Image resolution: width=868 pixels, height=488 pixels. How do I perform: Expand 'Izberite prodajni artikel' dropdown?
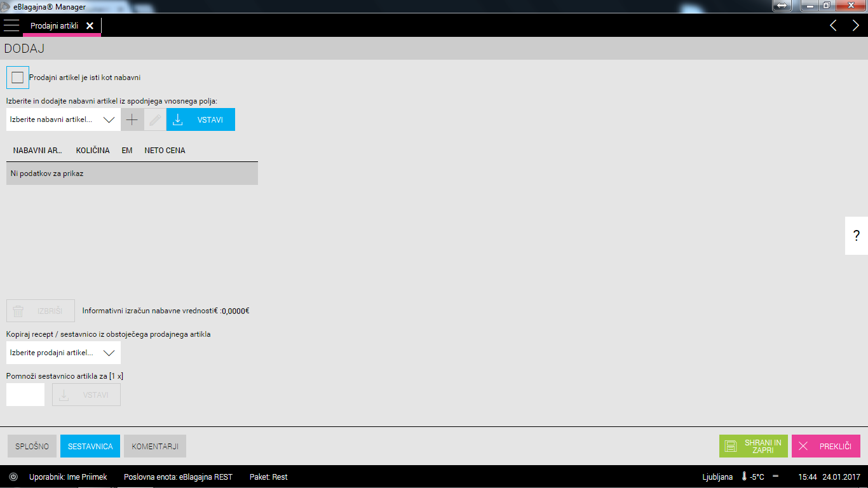(x=109, y=353)
